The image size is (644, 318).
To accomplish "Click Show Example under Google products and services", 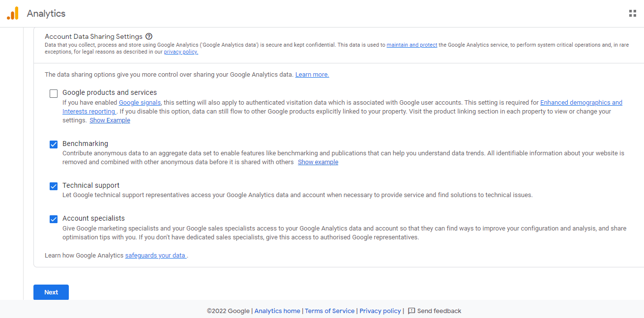I will [x=110, y=120].
